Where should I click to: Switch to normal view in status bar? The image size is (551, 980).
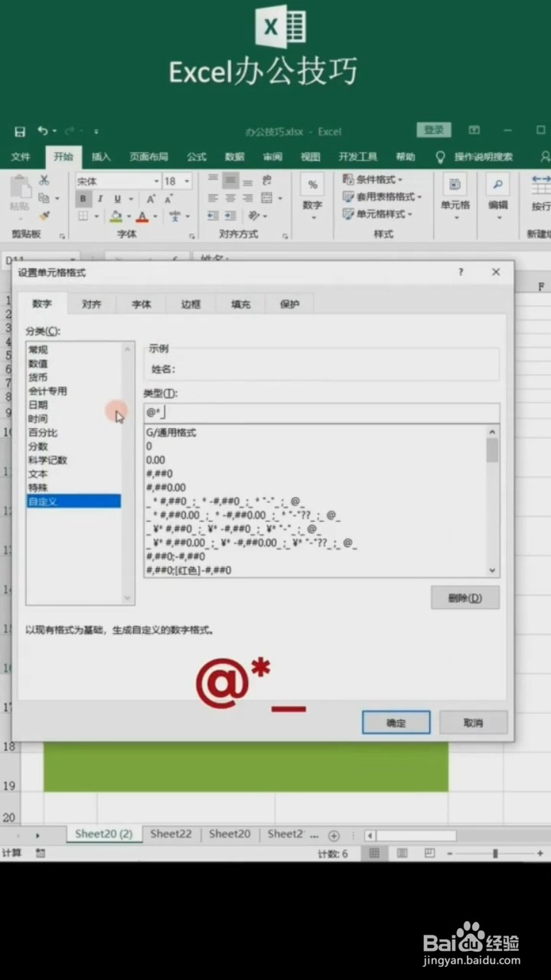tap(373, 853)
